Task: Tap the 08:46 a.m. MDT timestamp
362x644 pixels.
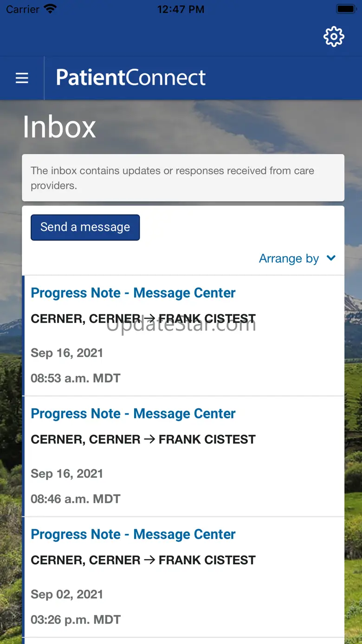Action: click(76, 499)
